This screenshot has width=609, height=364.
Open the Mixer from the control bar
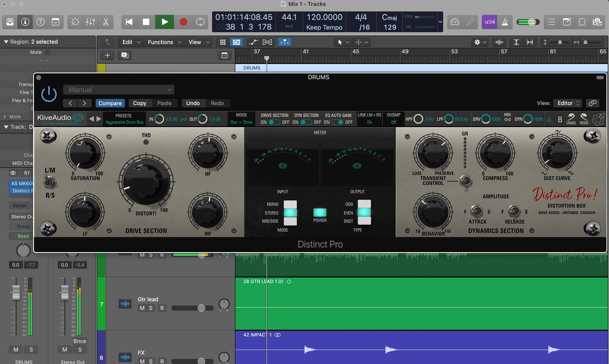pyautogui.click(x=90, y=22)
